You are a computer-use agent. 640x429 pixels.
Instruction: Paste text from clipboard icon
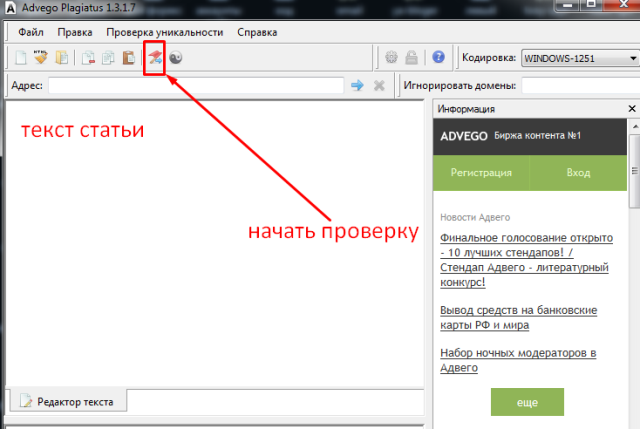coord(129,58)
